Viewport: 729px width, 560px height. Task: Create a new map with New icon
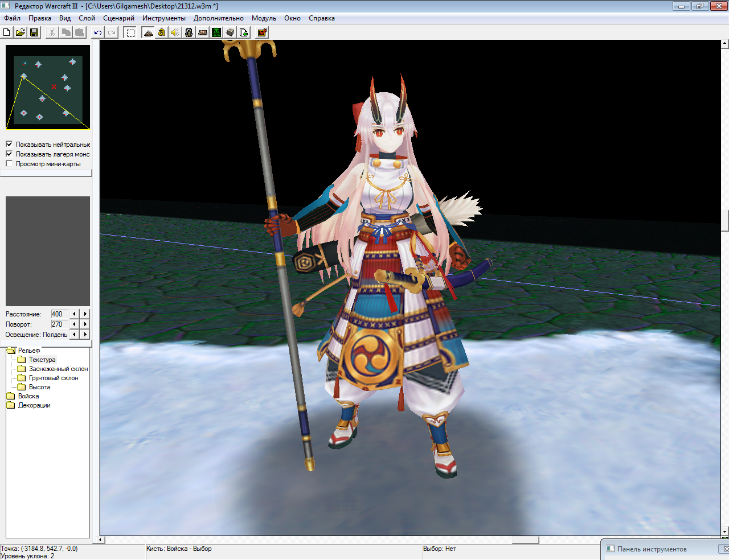pos(7,32)
